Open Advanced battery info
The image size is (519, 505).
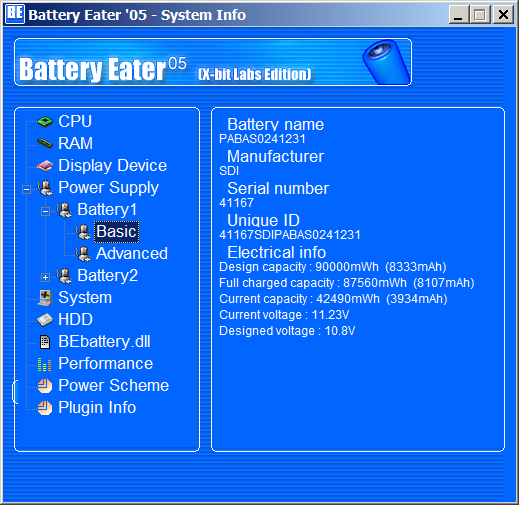tap(132, 254)
